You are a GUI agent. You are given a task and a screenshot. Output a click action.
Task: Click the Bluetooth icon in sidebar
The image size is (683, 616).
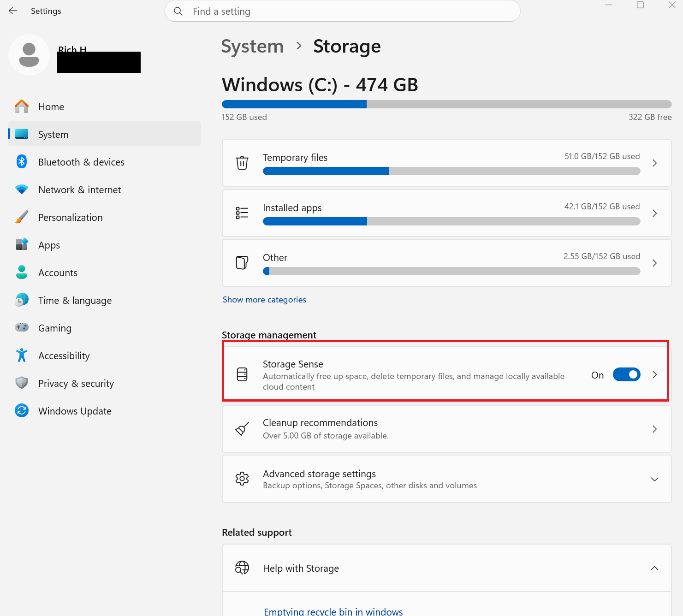[x=22, y=162]
